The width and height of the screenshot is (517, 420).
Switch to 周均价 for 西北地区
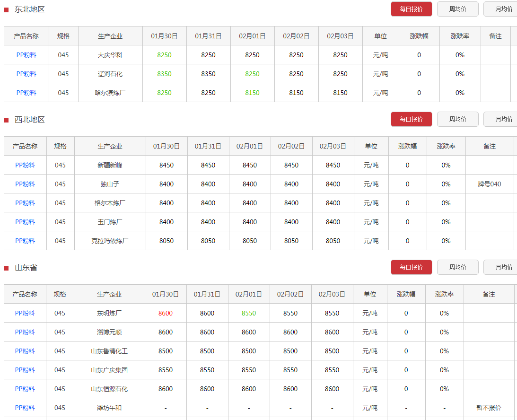(458, 119)
